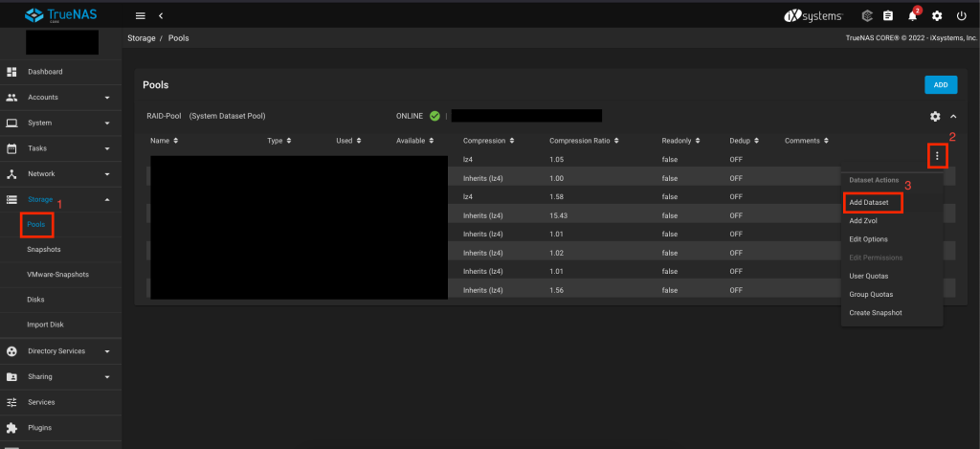
Task: Sort by the Readonly column
Action: (x=680, y=141)
